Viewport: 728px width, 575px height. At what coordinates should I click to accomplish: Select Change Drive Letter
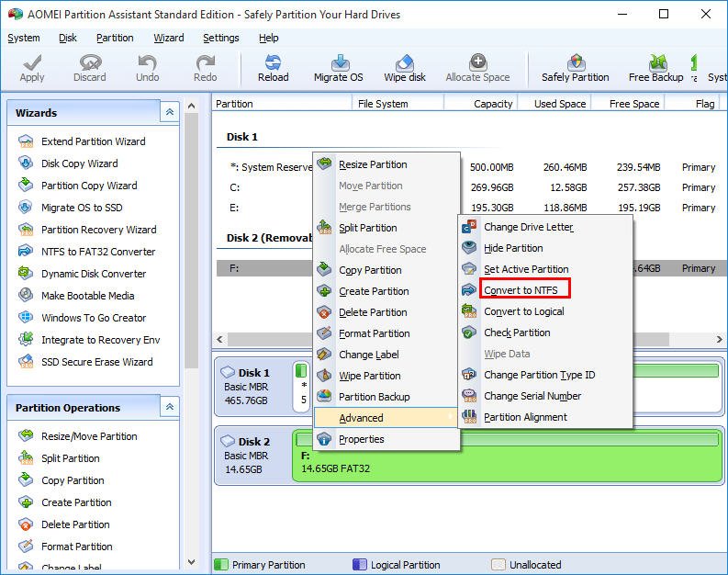tap(545, 227)
